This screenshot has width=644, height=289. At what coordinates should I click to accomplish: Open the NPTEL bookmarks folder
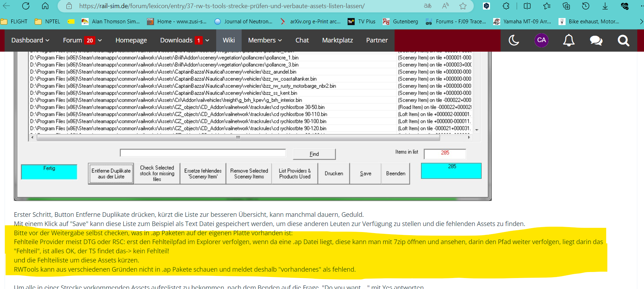[x=48, y=22]
